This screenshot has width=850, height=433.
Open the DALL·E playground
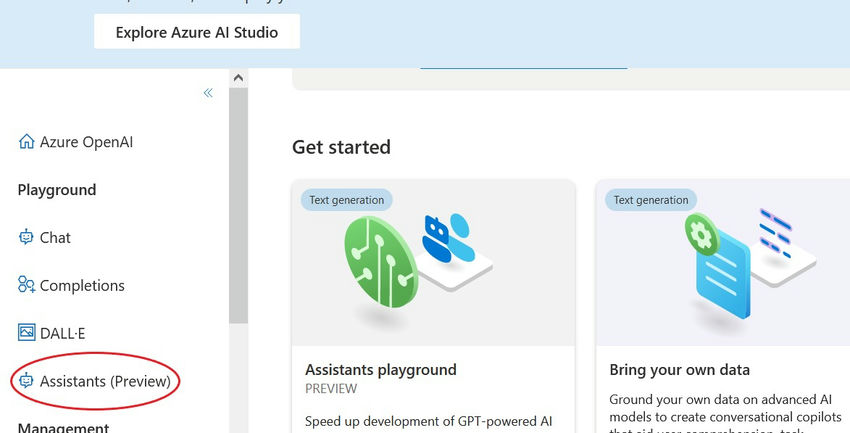coord(62,333)
